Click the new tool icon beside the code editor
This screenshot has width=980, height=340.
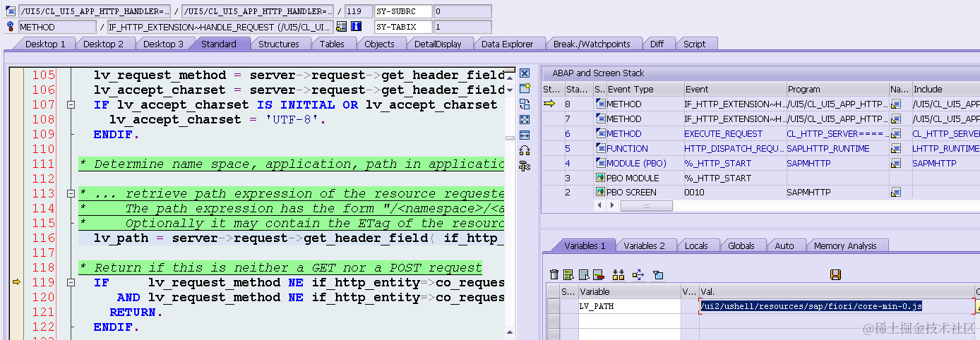[x=525, y=89]
